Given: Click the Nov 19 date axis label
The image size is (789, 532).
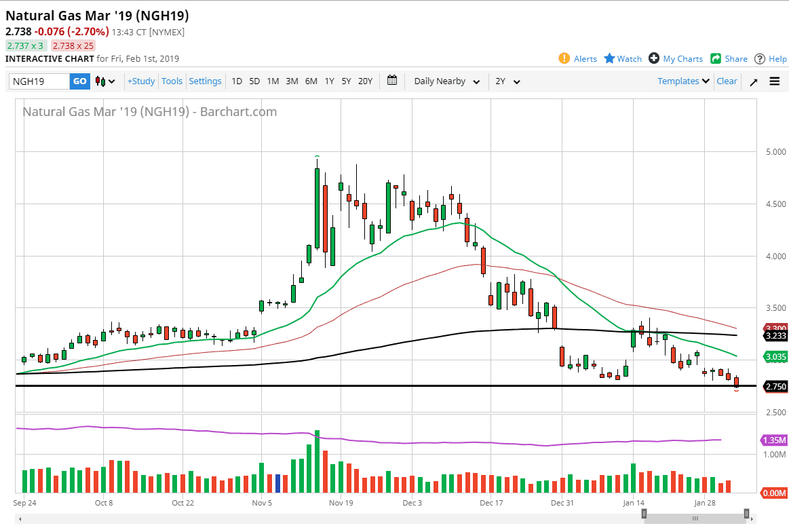Looking at the screenshot, I should (341, 503).
